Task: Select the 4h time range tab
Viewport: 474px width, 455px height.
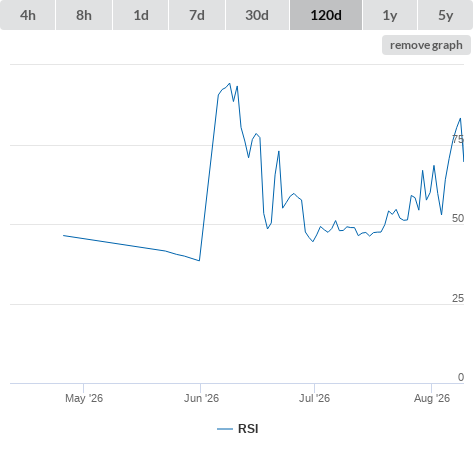Action: click(28, 15)
